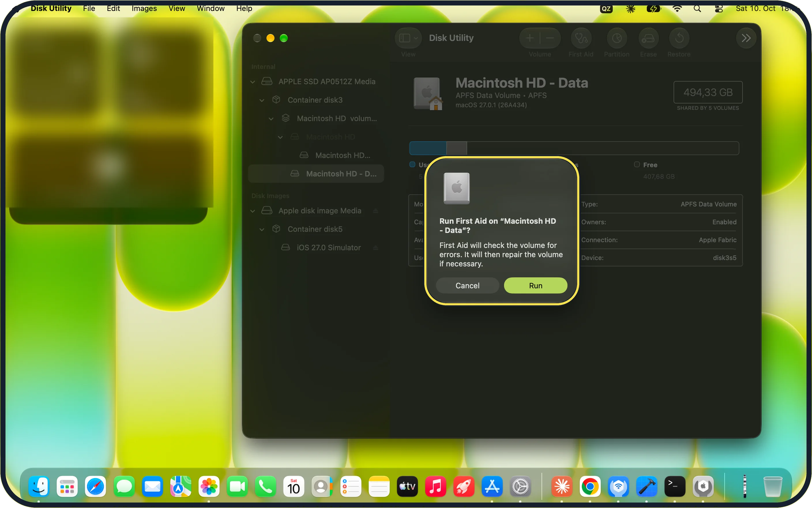Open System Settings from the Dock
Image resolution: width=812 pixels, height=508 pixels.
pos(520,486)
